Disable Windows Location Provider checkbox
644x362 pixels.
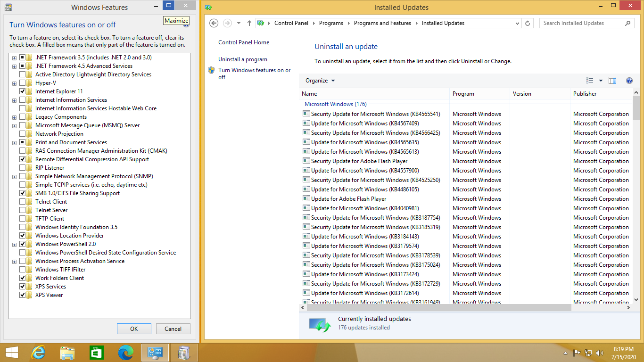pyautogui.click(x=23, y=236)
